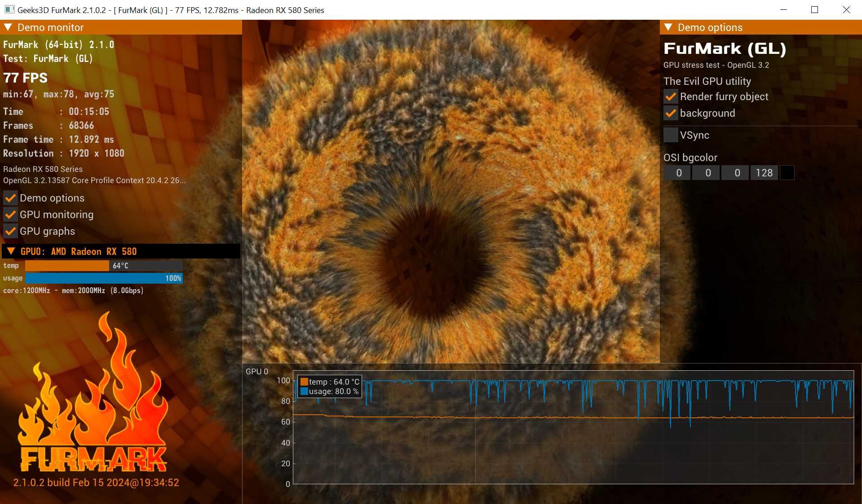Screen dimensions: 862x504
Task: Click the OpenGL 3.2.13587 Core Profile line
Action: [x=94, y=180]
